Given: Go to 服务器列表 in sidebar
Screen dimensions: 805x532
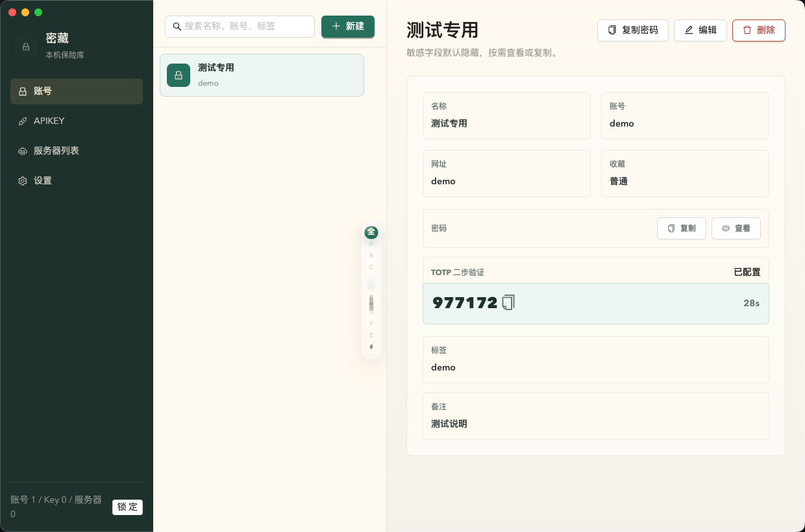Looking at the screenshot, I should (x=77, y=151).
